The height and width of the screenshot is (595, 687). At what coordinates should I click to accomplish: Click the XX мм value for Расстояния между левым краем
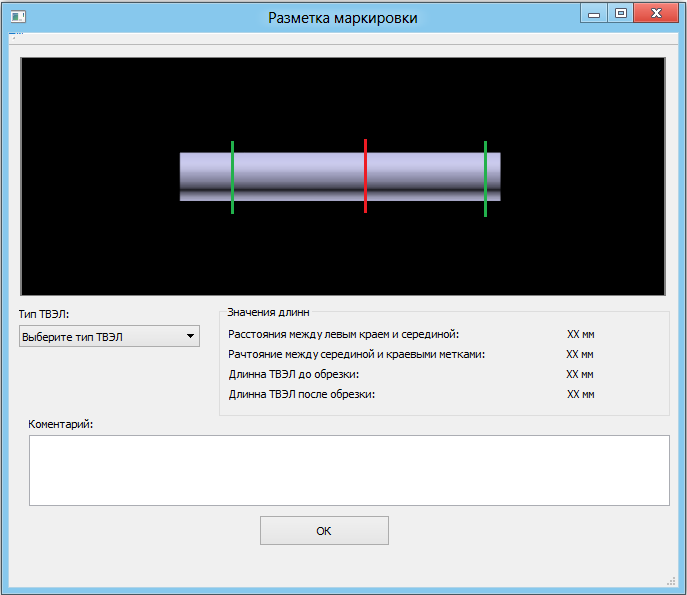point(580,334)
